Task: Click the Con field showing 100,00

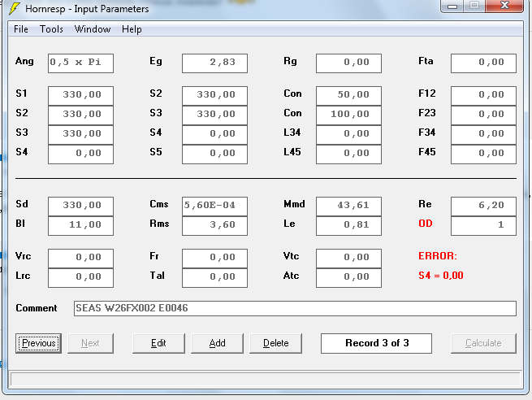Action: (x=348, y=115)
